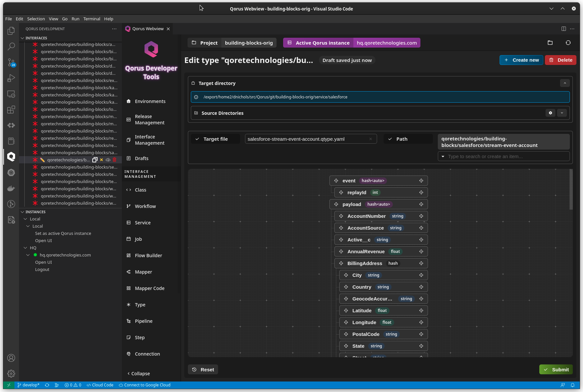The image size is (583, 392).
Task: Click the split editor icon
Action: pyautogui.click(x=564, y=29)
